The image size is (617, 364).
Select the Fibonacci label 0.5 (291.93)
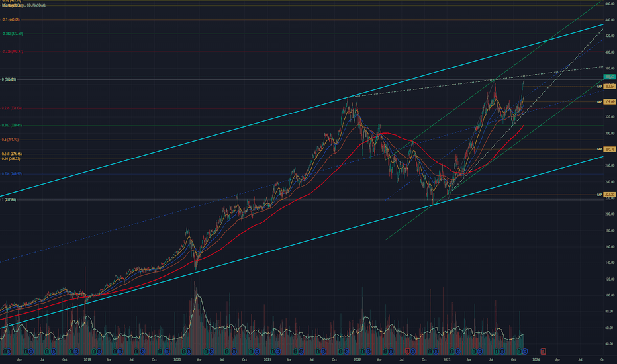point(10,140)
